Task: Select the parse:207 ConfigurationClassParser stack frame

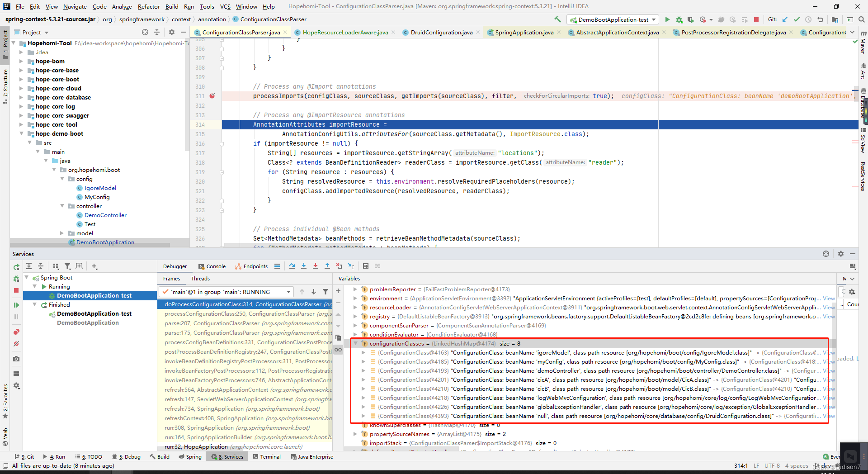Action: 245,323
